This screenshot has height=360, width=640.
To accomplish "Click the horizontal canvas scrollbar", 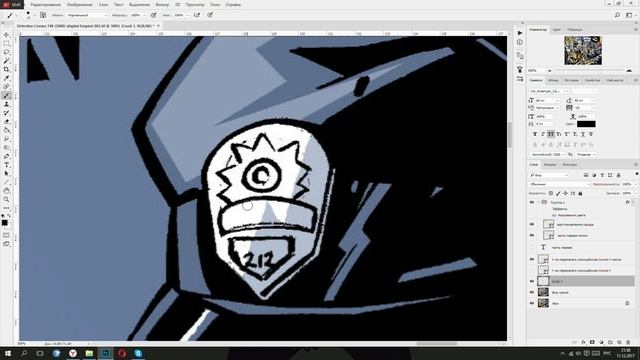I will (x=437, y=344).
